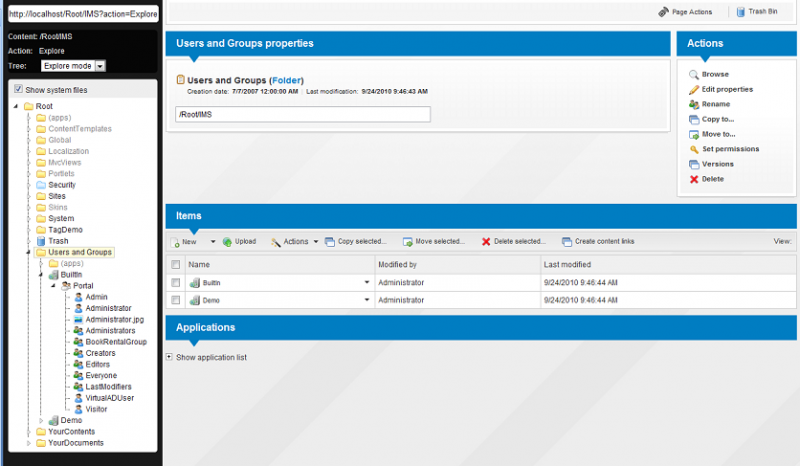Select BookRentalGroup in tree
800x466 pixels.
click(116, 342)
